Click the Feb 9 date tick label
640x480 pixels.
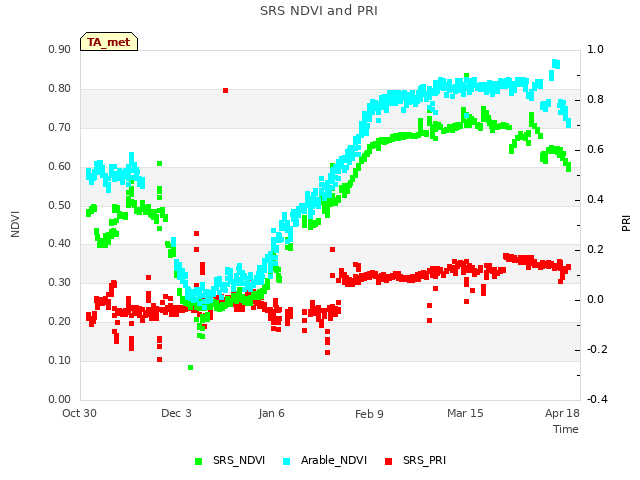(x=369, y=414)
